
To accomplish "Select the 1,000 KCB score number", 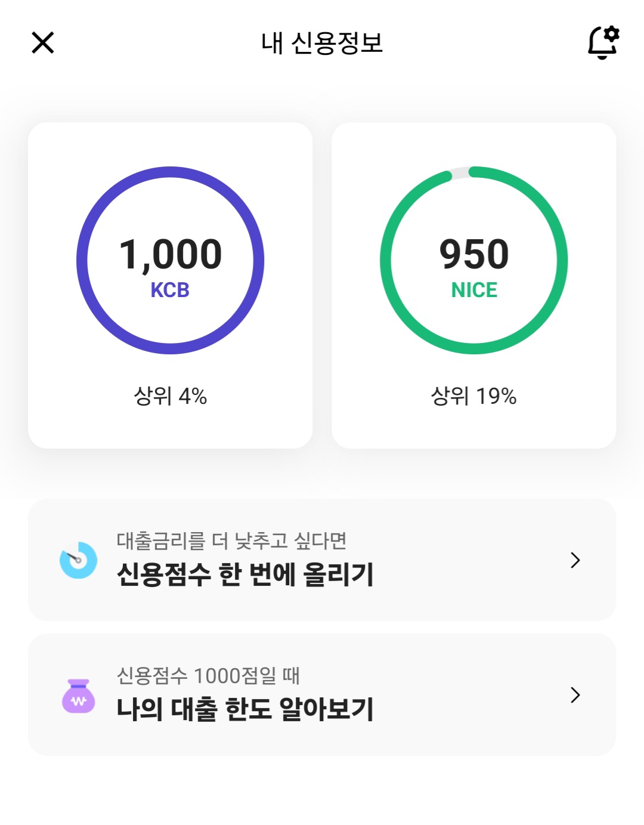I will tap(171, 254).
